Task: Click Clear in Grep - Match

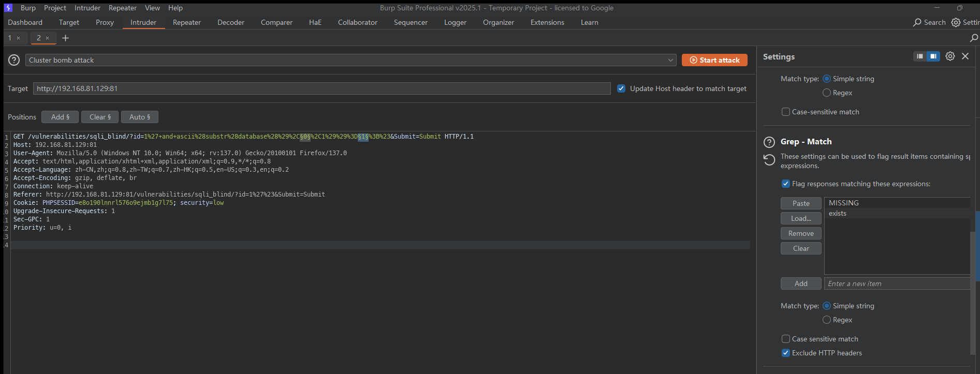Action: coord(801,248)
